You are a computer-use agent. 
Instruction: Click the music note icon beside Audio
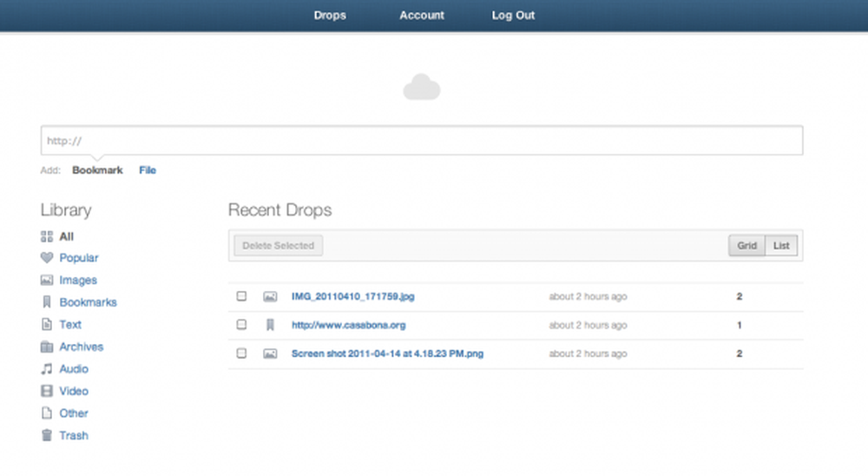point(47,369)
